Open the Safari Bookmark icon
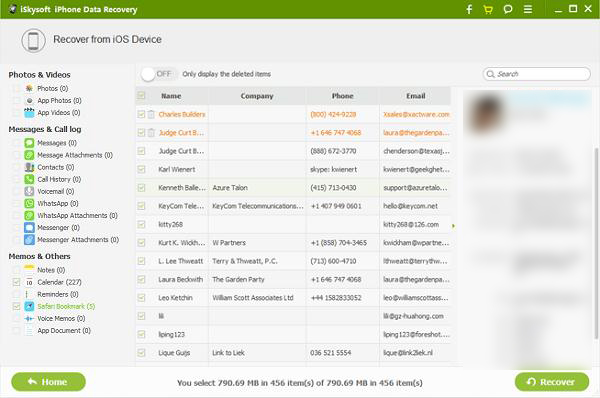 29,306
